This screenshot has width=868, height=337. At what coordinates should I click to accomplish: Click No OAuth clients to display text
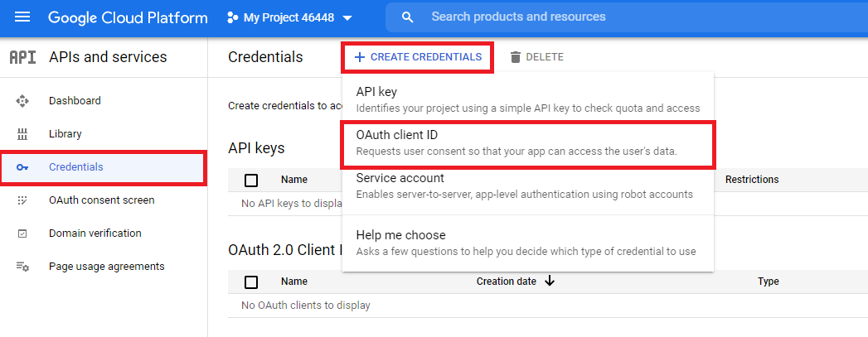point(306,305)
